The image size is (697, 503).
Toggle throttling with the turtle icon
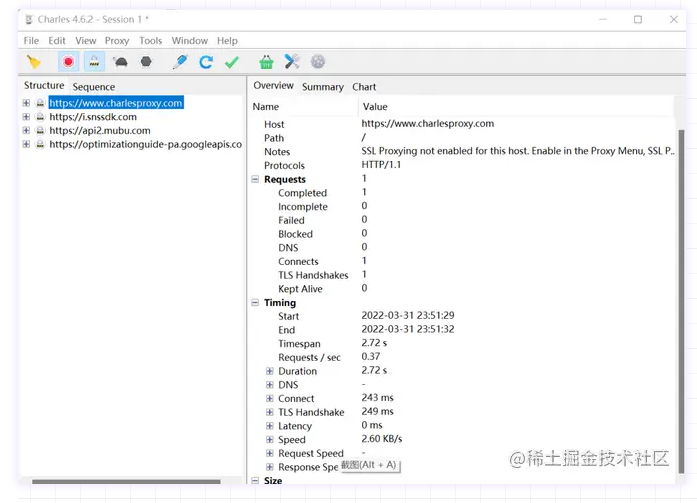point(120,62)
